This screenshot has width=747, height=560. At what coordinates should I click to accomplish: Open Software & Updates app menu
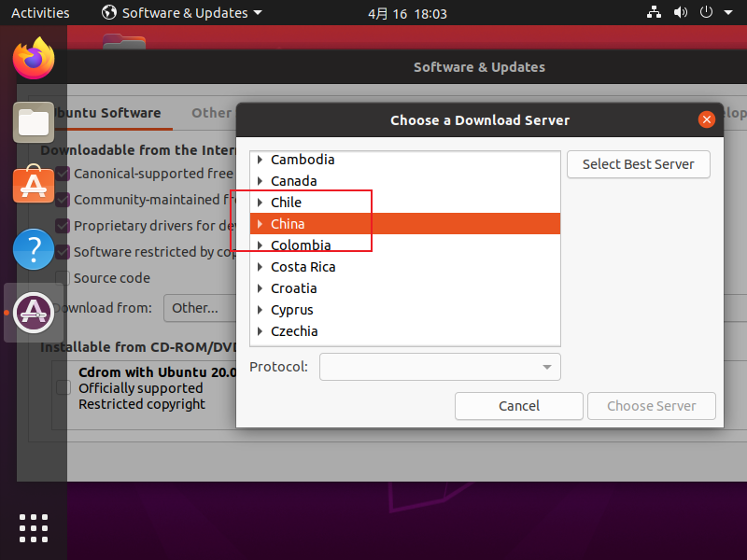click(182, 13)
